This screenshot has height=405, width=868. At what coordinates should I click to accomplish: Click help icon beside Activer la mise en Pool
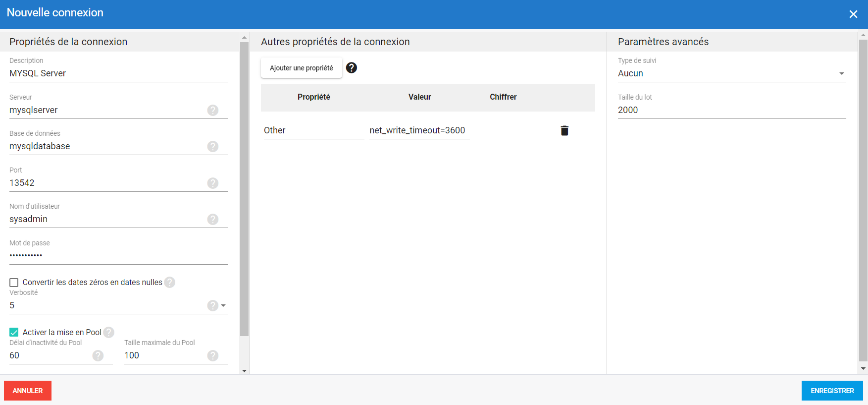[109, 332]
